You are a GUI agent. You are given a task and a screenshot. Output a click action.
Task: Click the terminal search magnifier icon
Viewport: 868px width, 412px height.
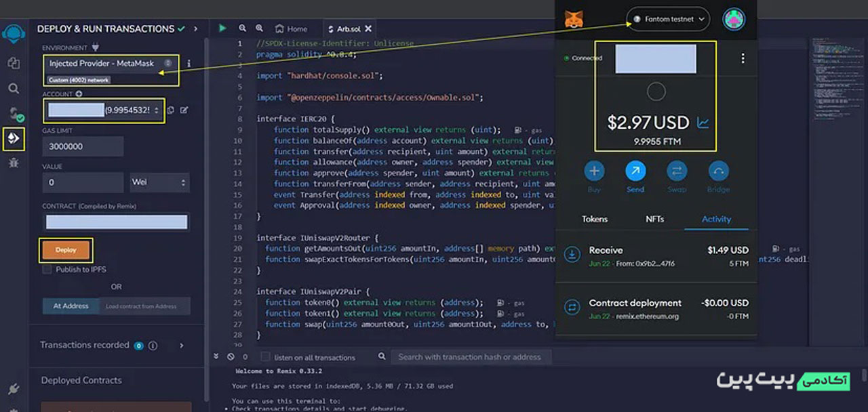[x=382, y=356]
